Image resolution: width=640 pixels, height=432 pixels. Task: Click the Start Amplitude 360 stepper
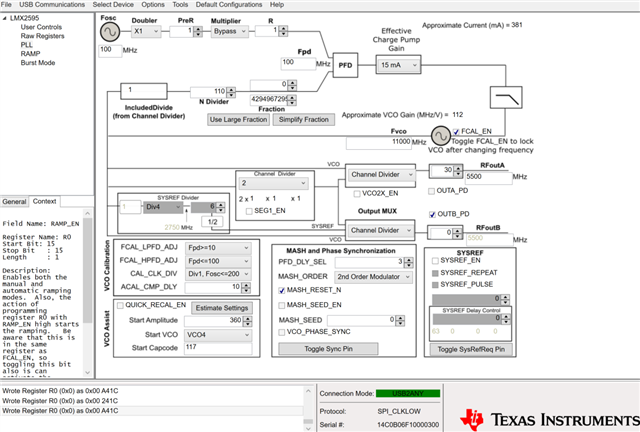click(247, 321)
